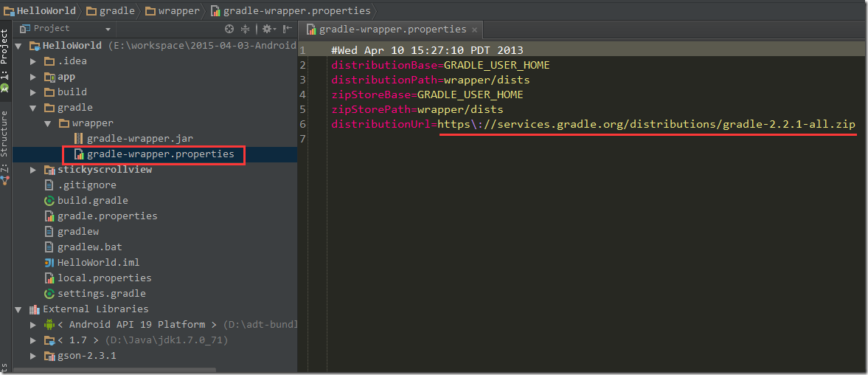
Task: Open the Project panel settings gear
Action: coord(267,29)
